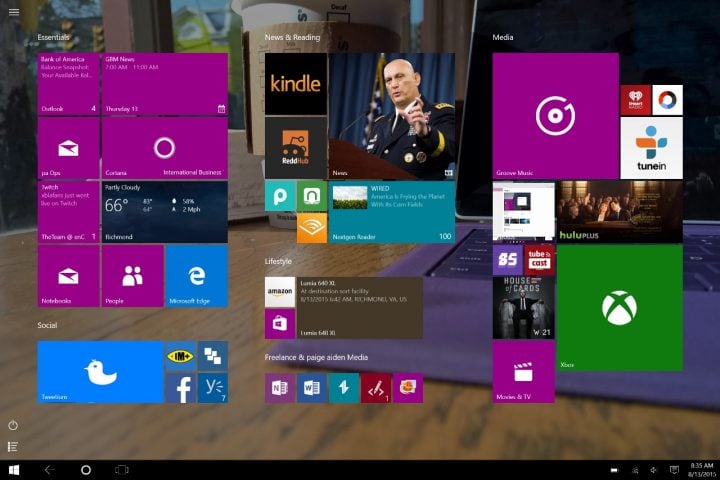Launch the Yammer tile
Viewport: 720px width, 480px height.
coord(213,388)
